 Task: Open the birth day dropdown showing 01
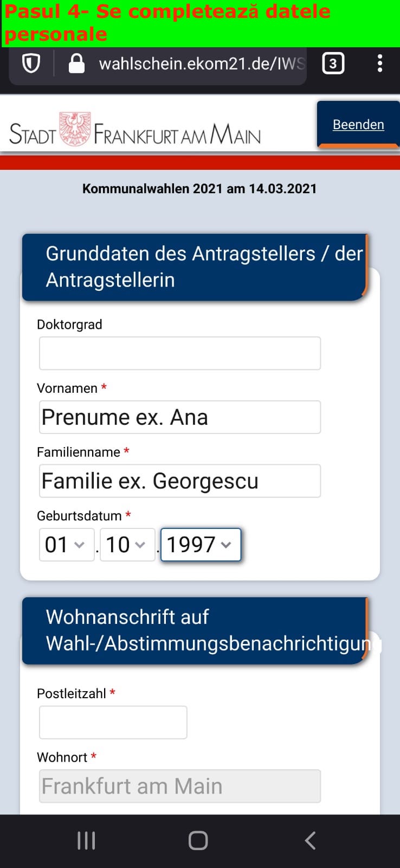(66, 545)
